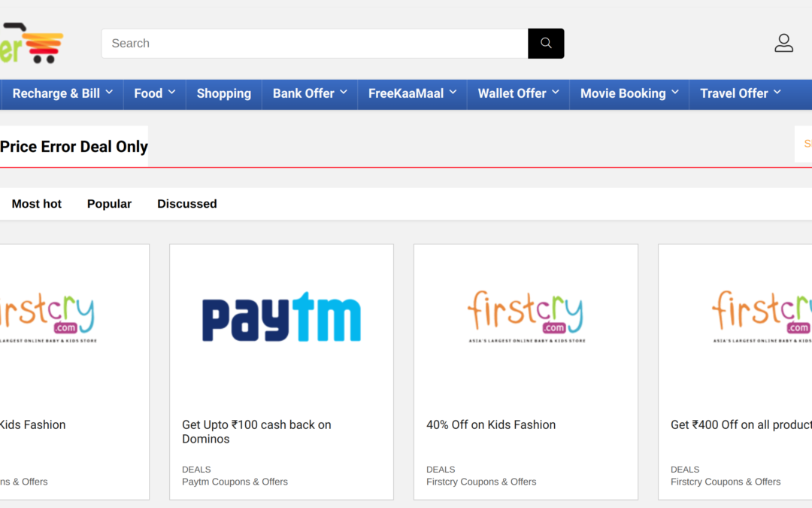This screenshot has width=812, height=508.
Task: Open the Travel Offer dropdown
Action: click(740, 93)
